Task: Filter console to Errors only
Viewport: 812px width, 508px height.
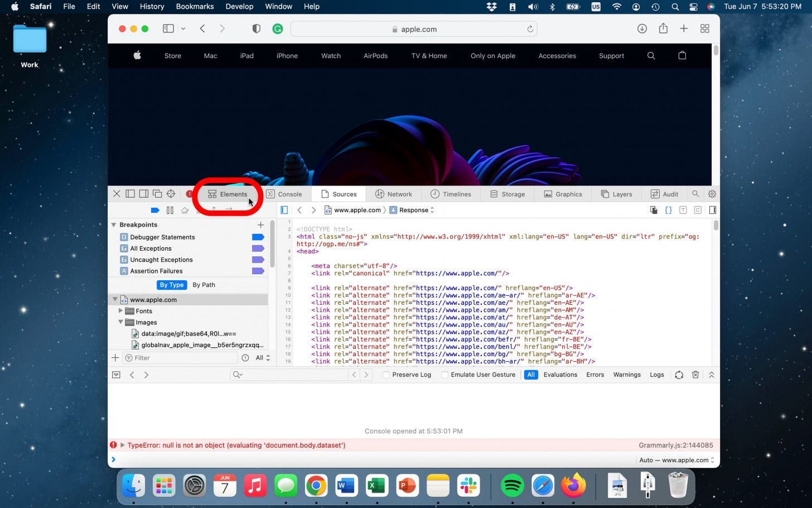Action: point(595,375)
